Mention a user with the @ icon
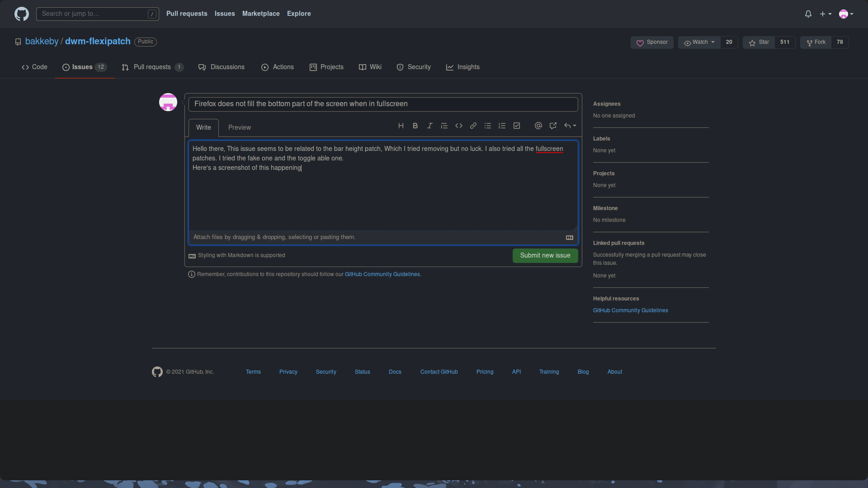 (538, 126)
